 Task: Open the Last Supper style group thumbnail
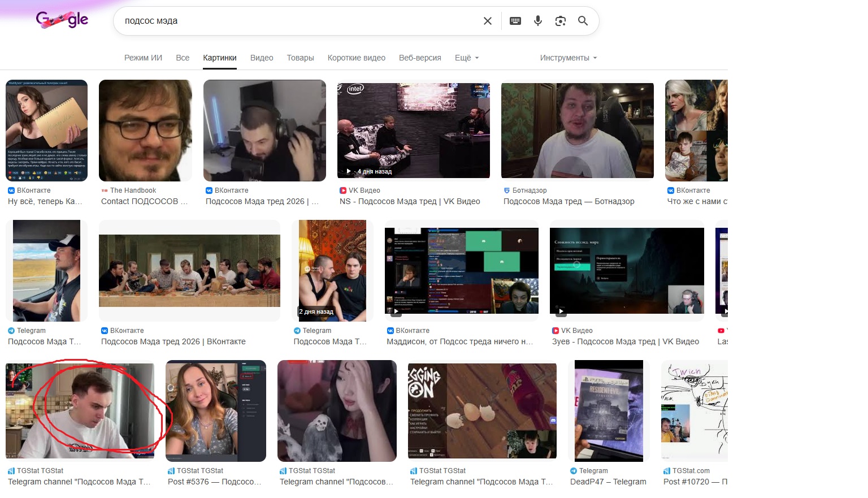click(189, 271)
